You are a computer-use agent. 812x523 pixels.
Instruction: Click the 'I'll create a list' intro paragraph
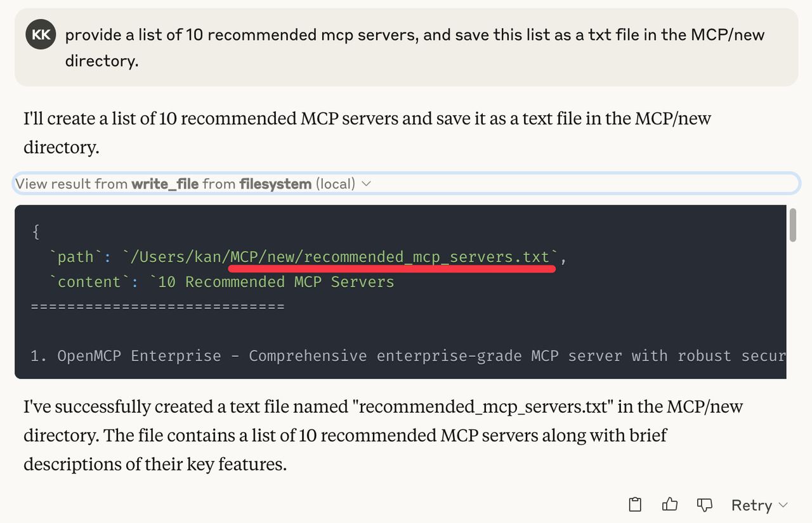(x=367, y=132)
